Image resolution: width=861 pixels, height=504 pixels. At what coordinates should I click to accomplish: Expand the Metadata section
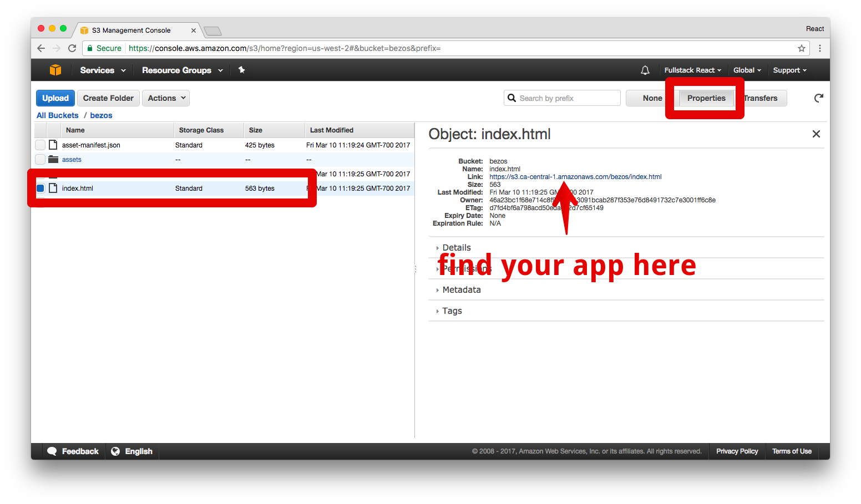click(x=462, y=290)
